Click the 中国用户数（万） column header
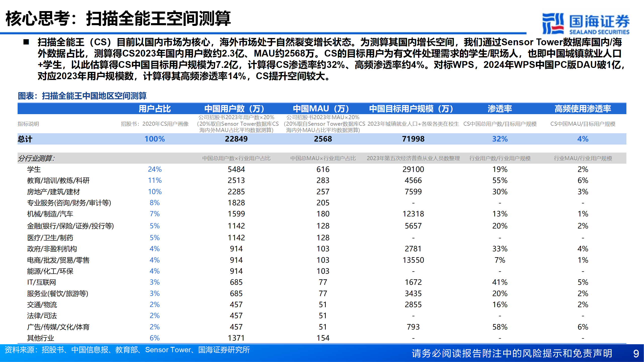 point(236,109)
